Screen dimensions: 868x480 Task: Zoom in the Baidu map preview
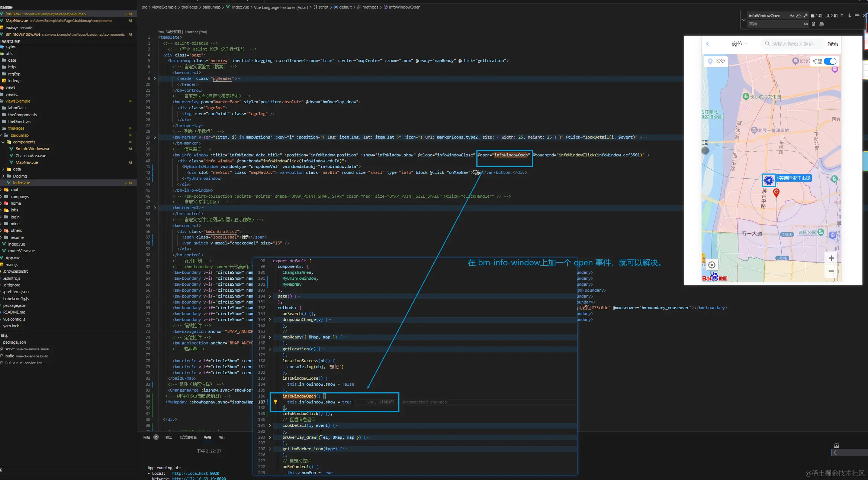(x=831, y=258)
